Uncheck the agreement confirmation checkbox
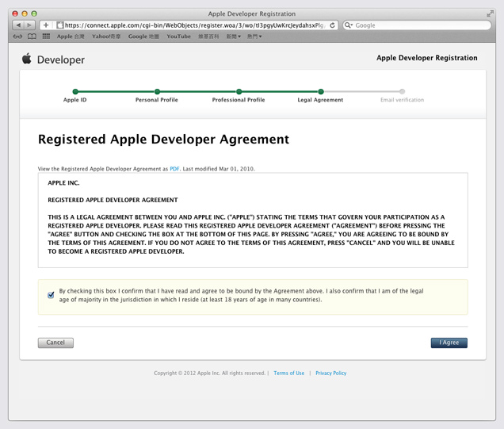The image size is (504, 429). [51, 295]
